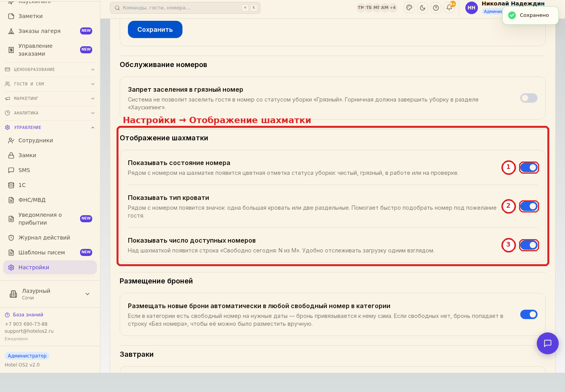Open Заказы лагеря menu item
This screenshot has height=392, width=565.
click(x=50, y=31)
